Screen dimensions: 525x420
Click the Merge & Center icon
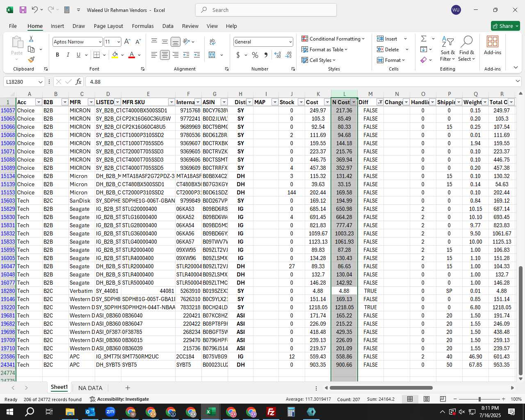212,55
